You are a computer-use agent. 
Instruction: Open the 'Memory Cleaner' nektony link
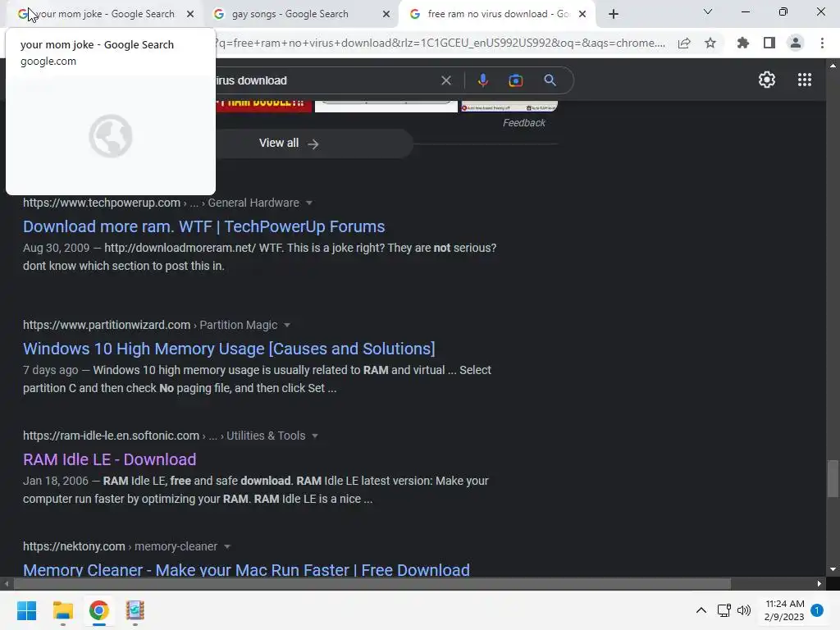[x=246, y=569]
